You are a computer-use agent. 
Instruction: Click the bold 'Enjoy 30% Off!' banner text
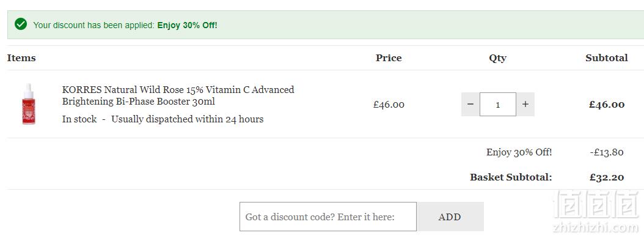pyautogui.click(x=188, y=25)
